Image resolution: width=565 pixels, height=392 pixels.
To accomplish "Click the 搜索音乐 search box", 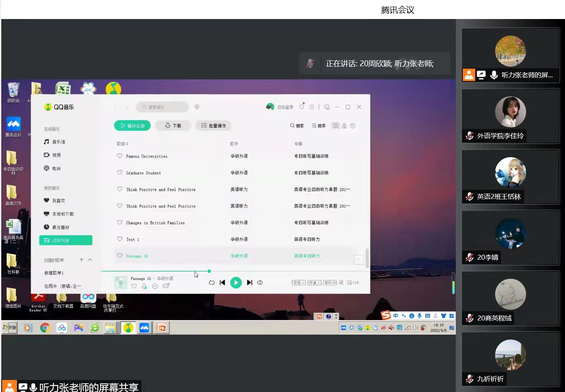I will coord(162,107).
